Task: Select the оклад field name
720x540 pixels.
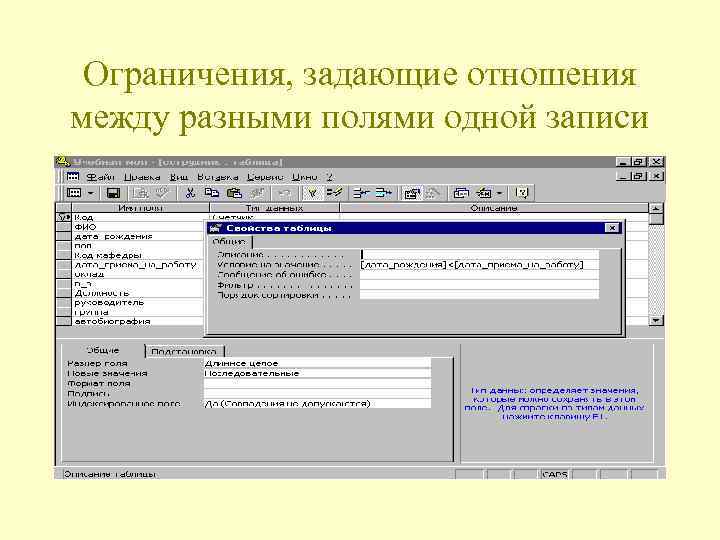Action: (89, 275)
